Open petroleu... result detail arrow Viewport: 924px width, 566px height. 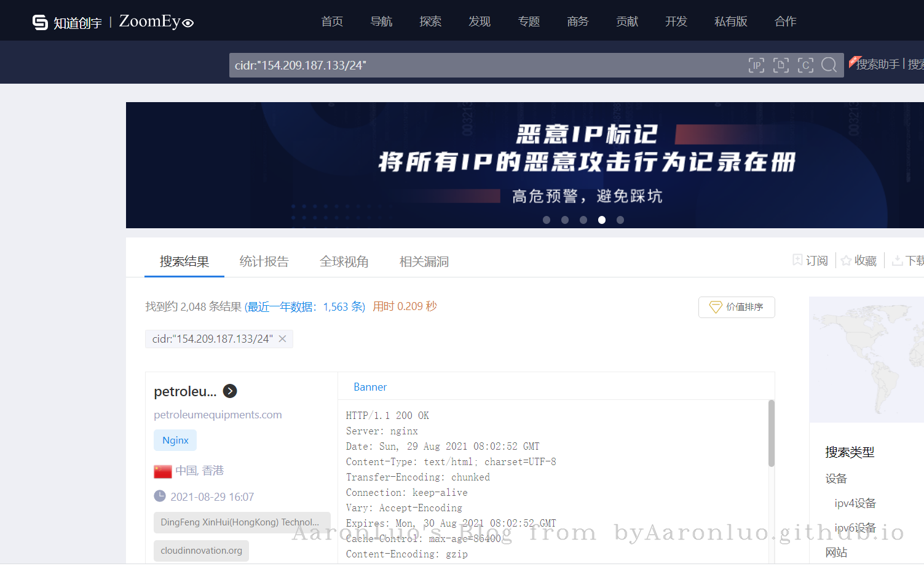click(230, 391)
